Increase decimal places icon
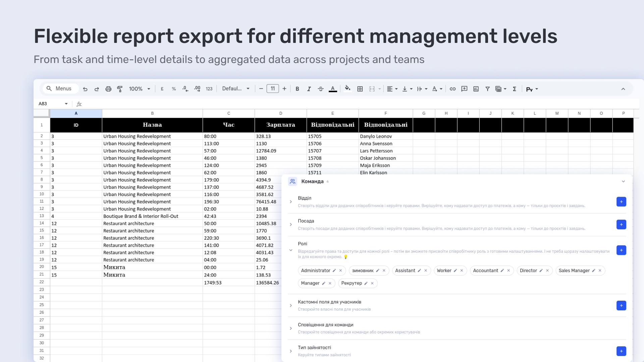The height and width of the screenshot is (362, 644). [197, 89]
